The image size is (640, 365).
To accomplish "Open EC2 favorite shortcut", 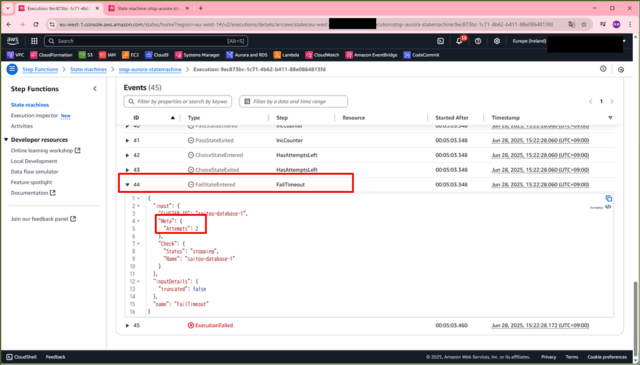I will click(x=131, y=55).
